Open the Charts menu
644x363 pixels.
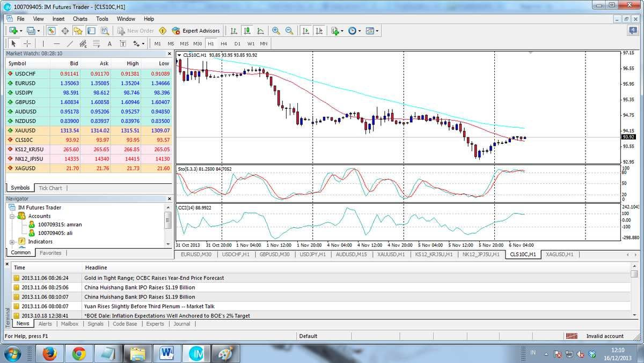[x=80, y=19]
